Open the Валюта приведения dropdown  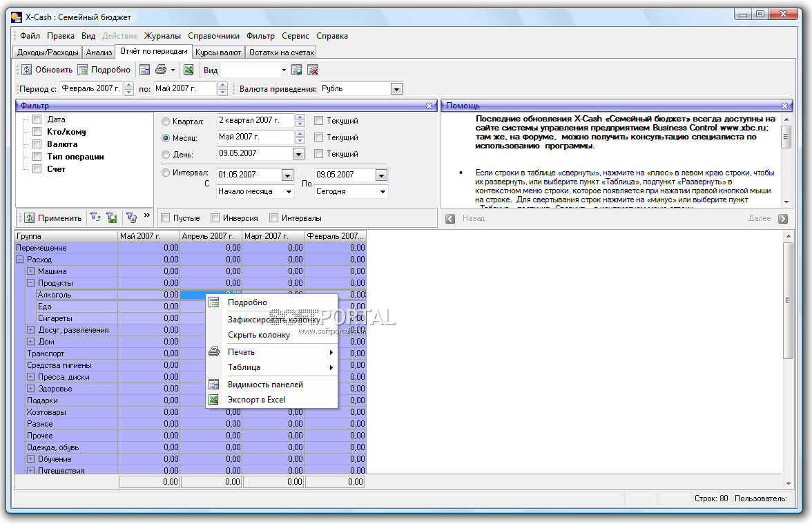[396, 89]
